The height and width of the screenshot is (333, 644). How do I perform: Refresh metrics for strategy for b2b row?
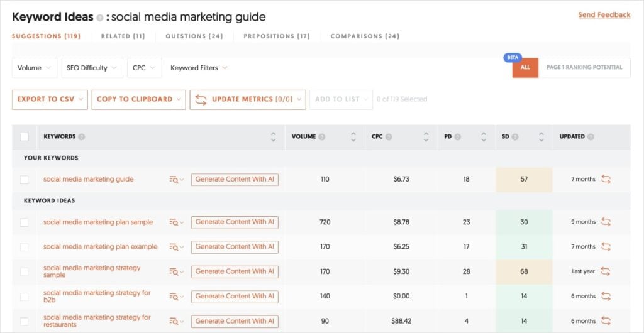click(606, 296)
